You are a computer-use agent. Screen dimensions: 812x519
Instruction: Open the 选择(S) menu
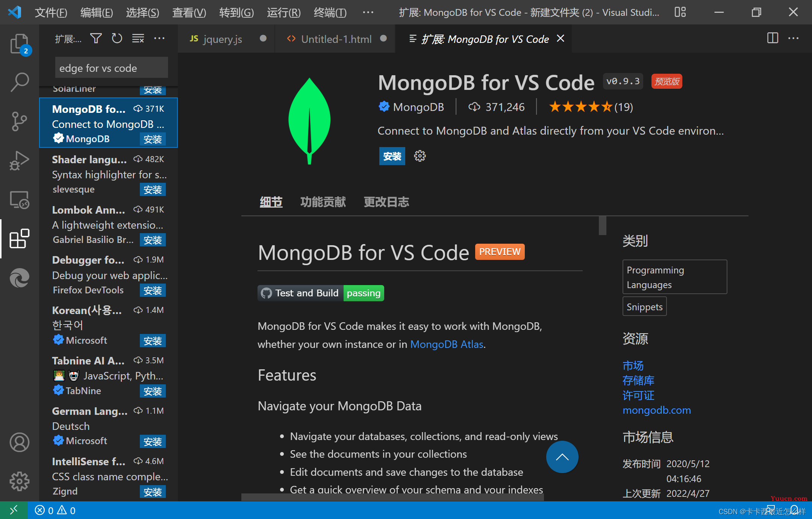tap(142, 13)
